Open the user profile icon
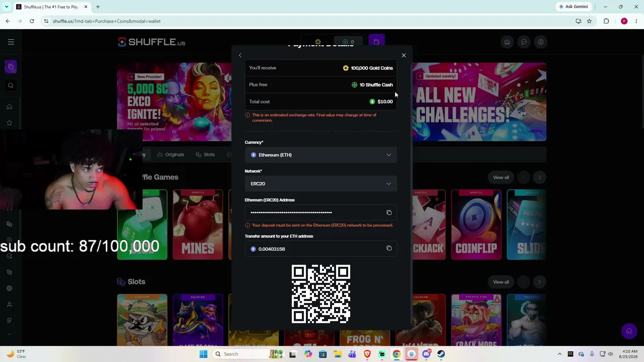This screenshot has width=644, height=362. (540, 42)
